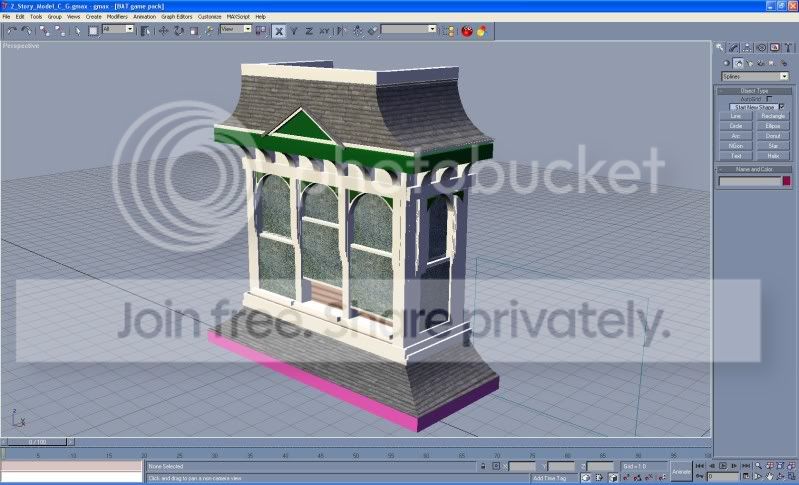799x485 pixels.
Task: Toggle the Min/Max viewport button
Action: pos(791,477)
